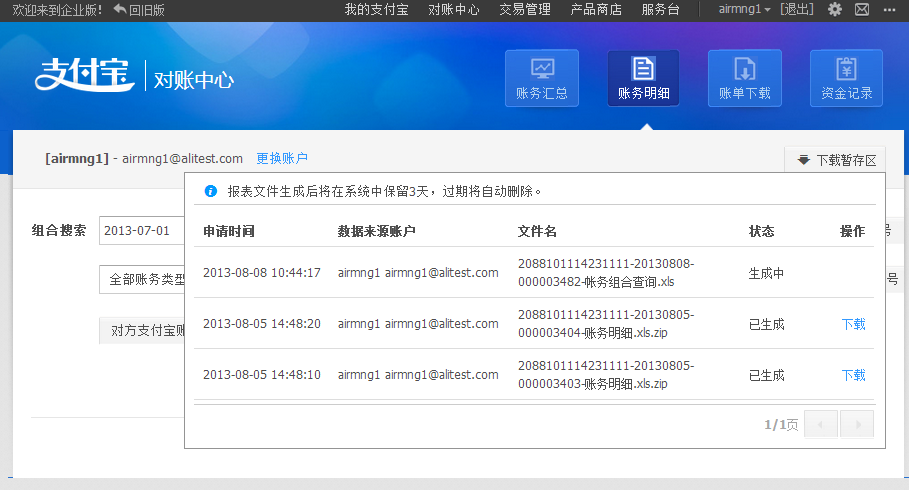The image size is (909, 490).
Task: Open the 账务汇总 summary icon
Action: click(x=541, y=78)
